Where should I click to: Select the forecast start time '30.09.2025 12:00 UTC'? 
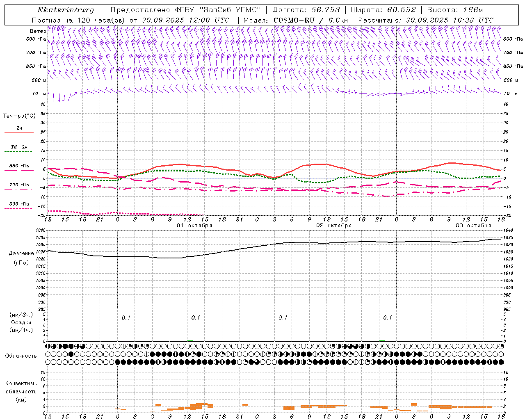(x=185, y=20)
